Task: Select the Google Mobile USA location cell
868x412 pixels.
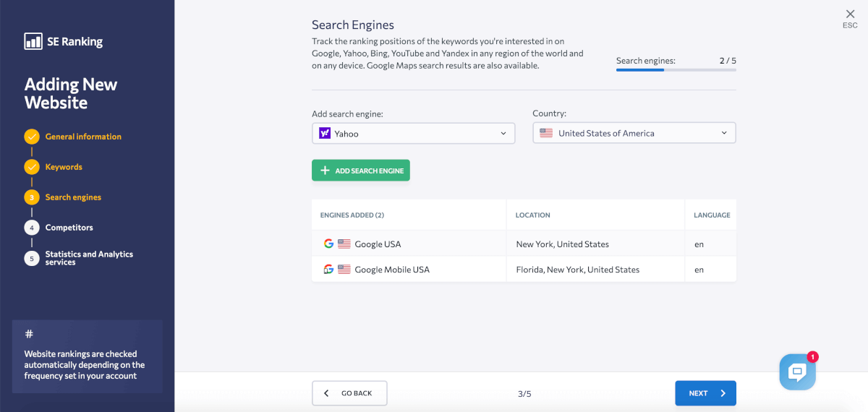Action: pos(577,270)
